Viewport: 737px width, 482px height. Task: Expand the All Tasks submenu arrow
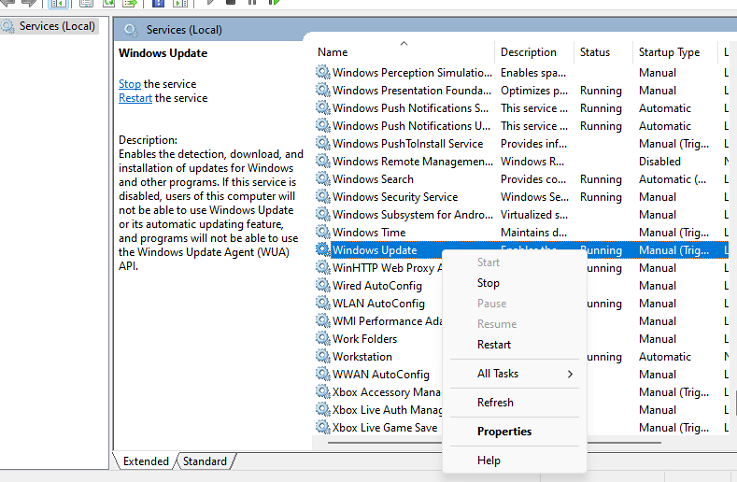570,374
